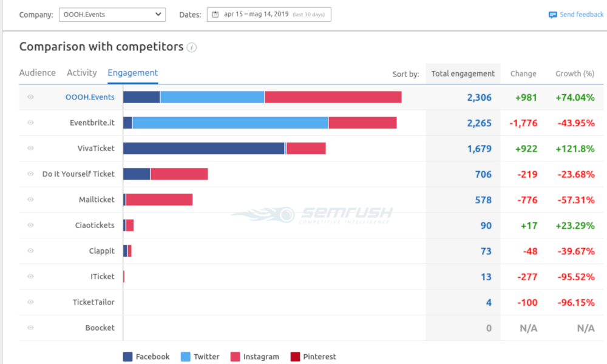Viewport: 607px width, 364px height.
Task: Toggle the eye icon next to Boocket
Action: [x=30, y=328]
